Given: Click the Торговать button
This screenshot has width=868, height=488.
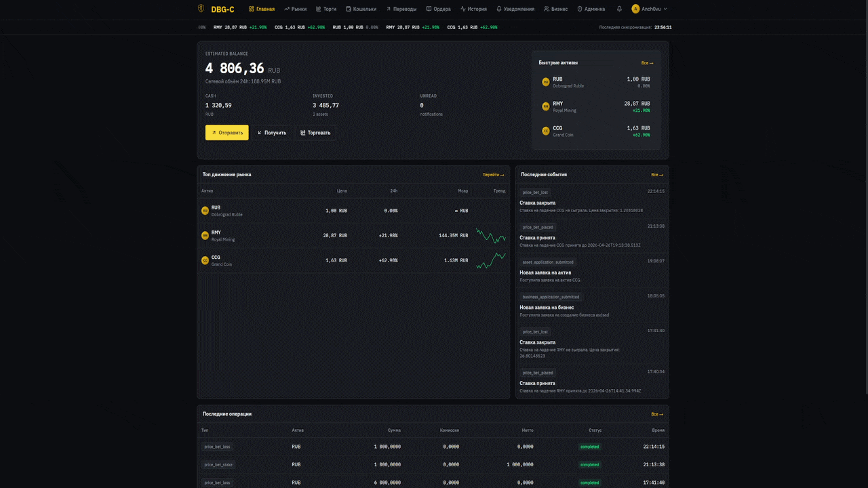Looking at the screenshot, I should pos(315,133).
